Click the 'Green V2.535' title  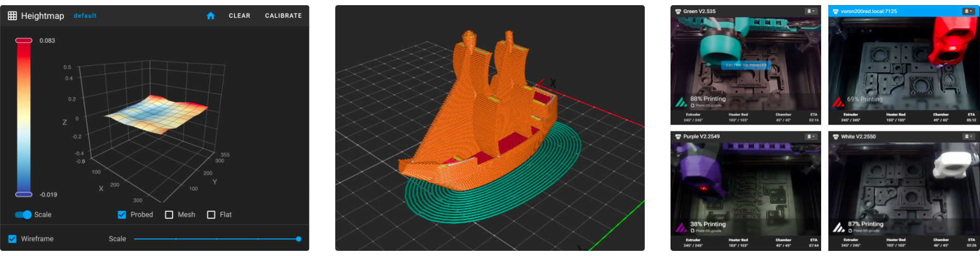pos(699,11)
